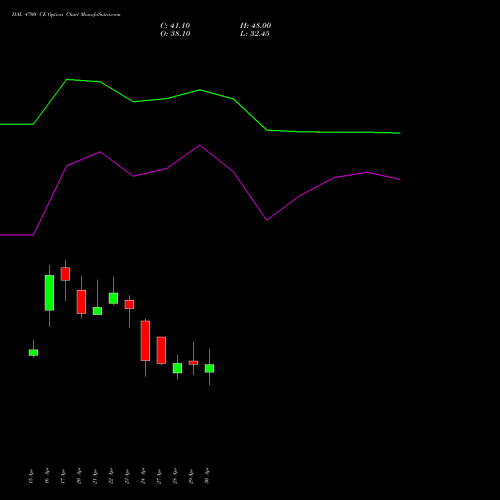The width and height of the screenshot is (500, 500).
Task: Click the green candle above 21 Apr
Action: tap(97, 311)
